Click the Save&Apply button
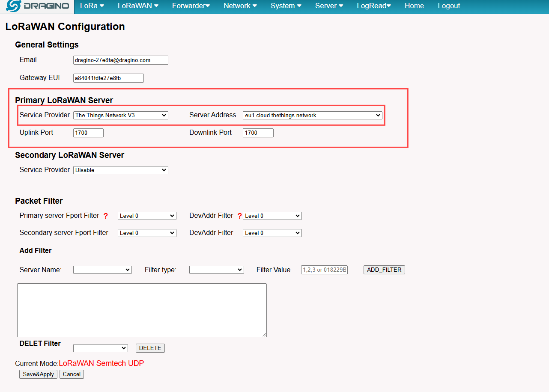The image size is (549, 392). (39, 374)
